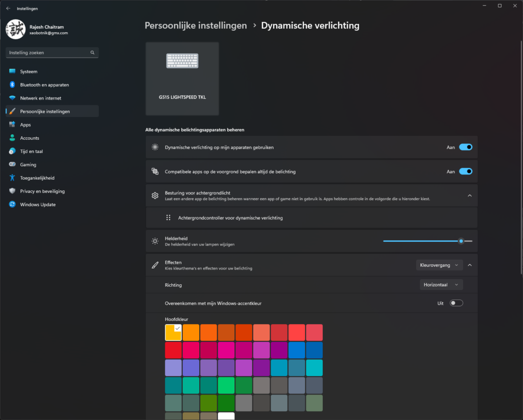Click the search magnifier icon

92,53
